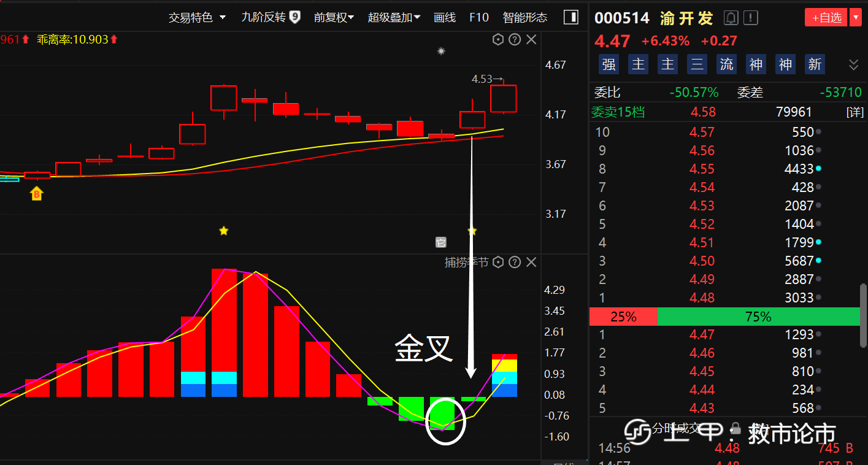Open the F10 company info
Image resolution: width=868 pixels, height=465 pixels.
tap(479, 17)
